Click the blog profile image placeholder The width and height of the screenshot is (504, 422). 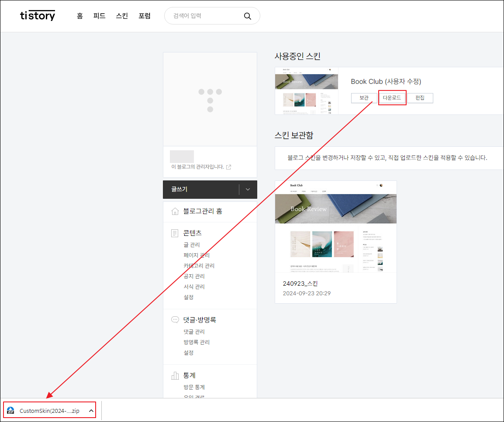point(210,99)
